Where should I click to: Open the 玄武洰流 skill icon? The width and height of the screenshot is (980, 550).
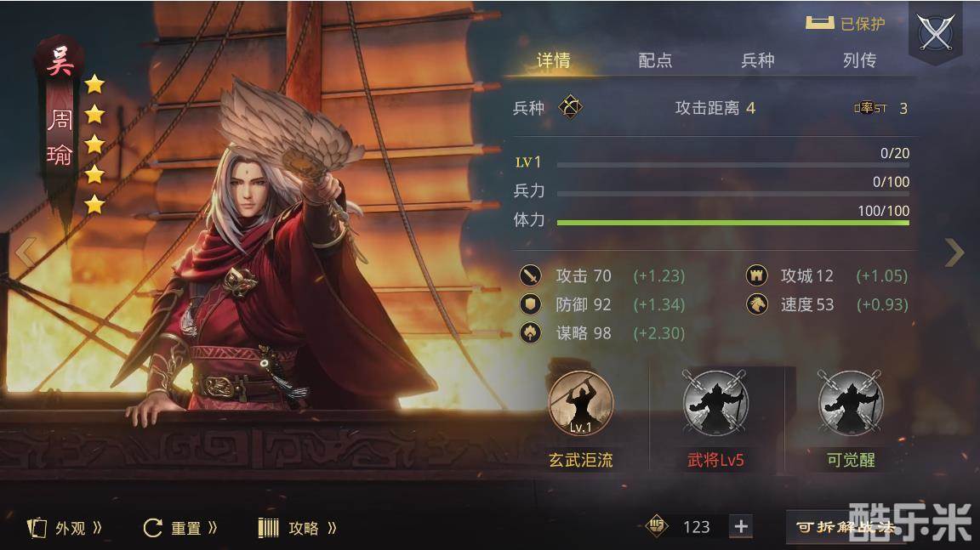tap(581, 403)
